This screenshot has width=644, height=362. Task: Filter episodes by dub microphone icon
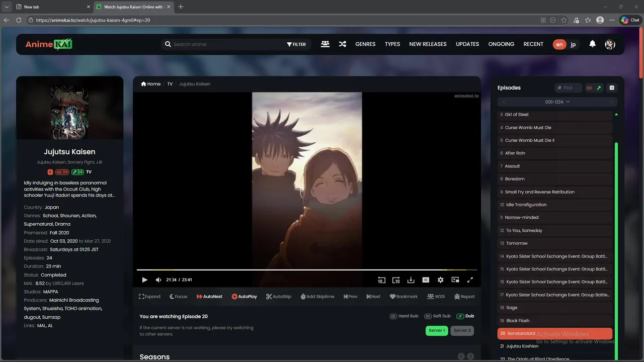point(599,87)
